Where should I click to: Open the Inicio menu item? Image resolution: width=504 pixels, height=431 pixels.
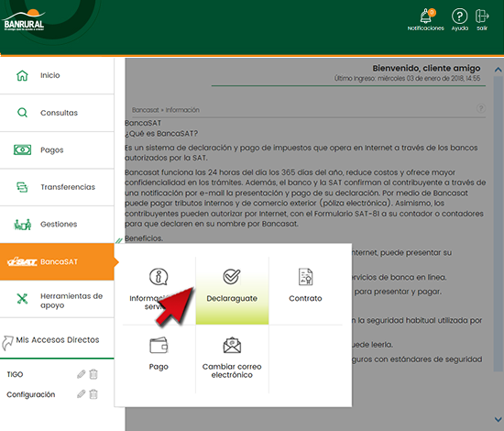(57, 75)
